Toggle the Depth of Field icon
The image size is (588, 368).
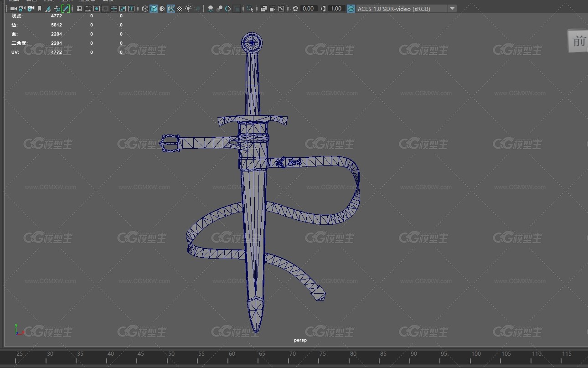tap(237, 9)
